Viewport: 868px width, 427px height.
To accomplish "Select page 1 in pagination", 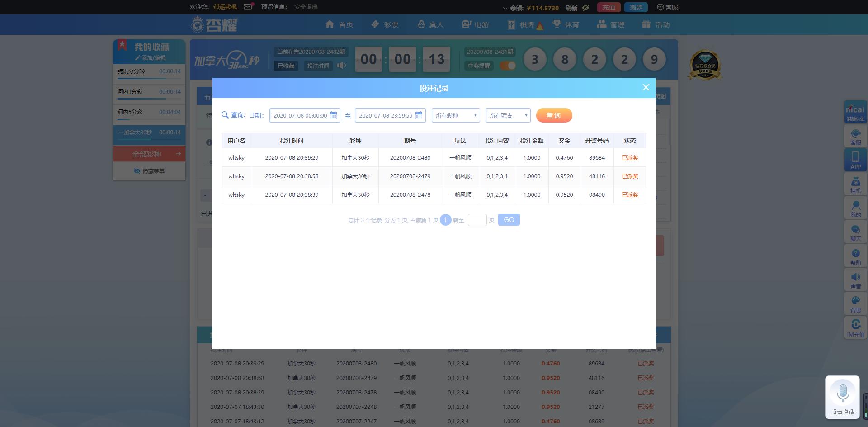I will pyautogui.click(x=445, y=220).
